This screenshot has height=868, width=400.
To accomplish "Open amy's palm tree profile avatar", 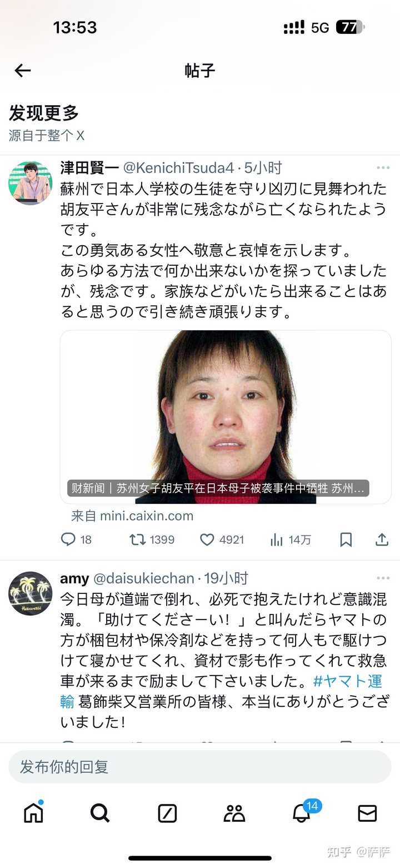I will [30, 593].
